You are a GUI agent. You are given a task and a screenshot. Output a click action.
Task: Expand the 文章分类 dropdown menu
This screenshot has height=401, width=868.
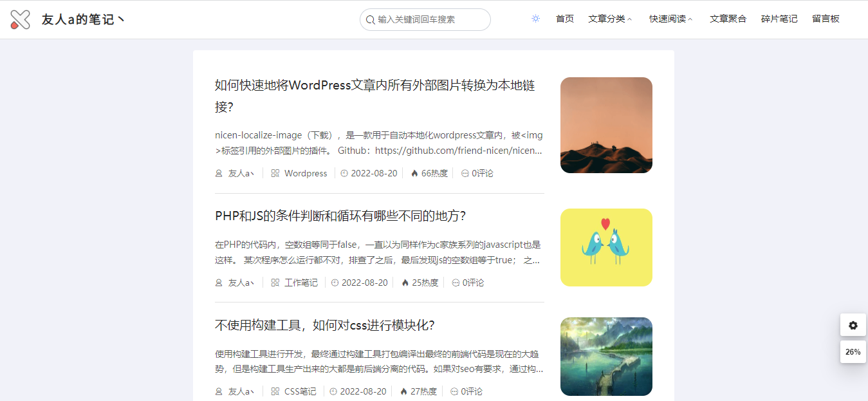(x=606, y=19)
